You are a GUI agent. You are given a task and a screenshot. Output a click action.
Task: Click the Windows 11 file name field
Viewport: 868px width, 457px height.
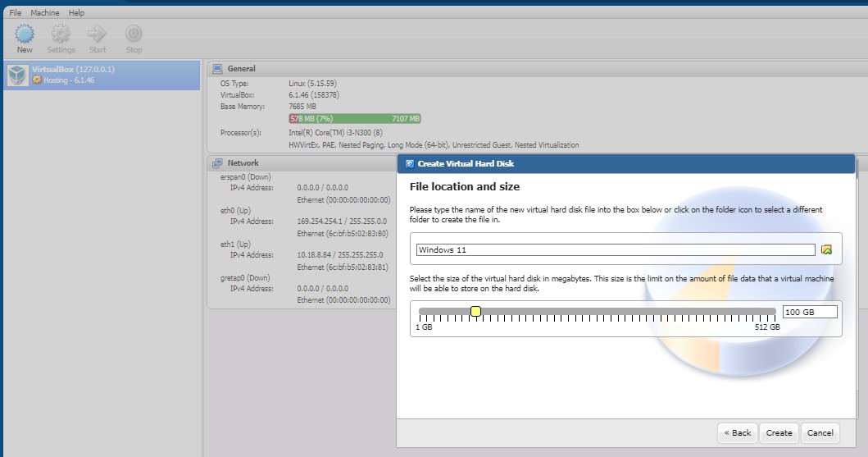[616, 249]
